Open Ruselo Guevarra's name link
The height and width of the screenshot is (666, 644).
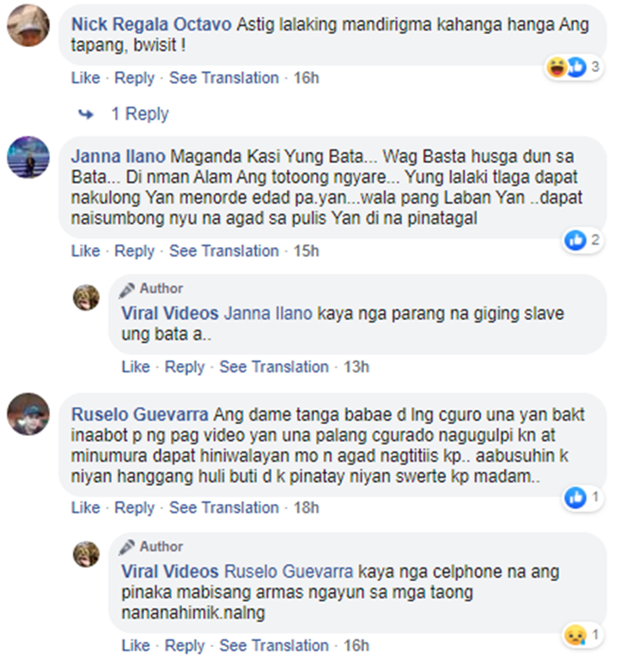tap(140, 415)
